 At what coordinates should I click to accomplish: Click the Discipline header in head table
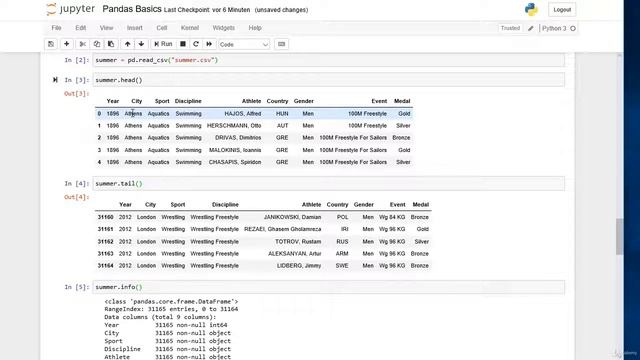188,101
